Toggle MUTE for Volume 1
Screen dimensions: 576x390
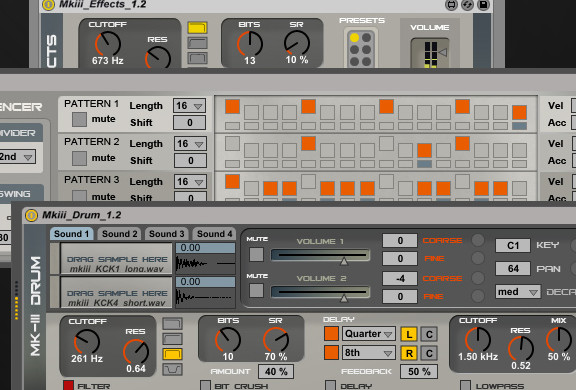[256, 254]
